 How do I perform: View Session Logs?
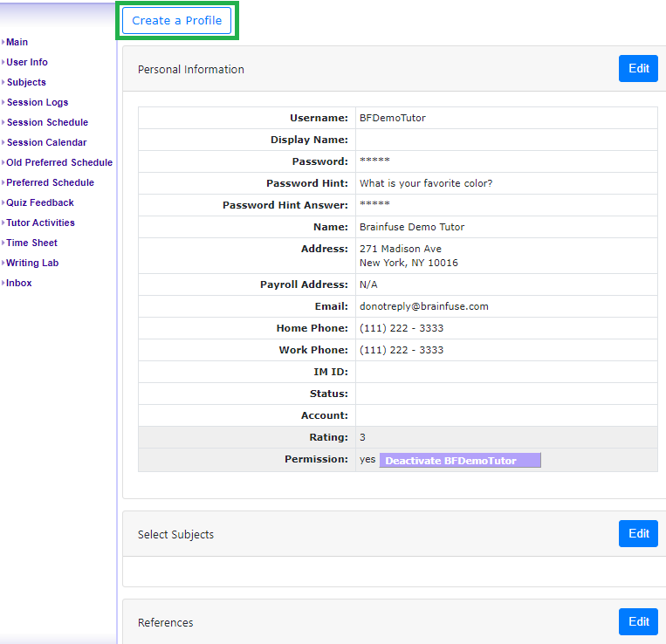tap(38, 102)
